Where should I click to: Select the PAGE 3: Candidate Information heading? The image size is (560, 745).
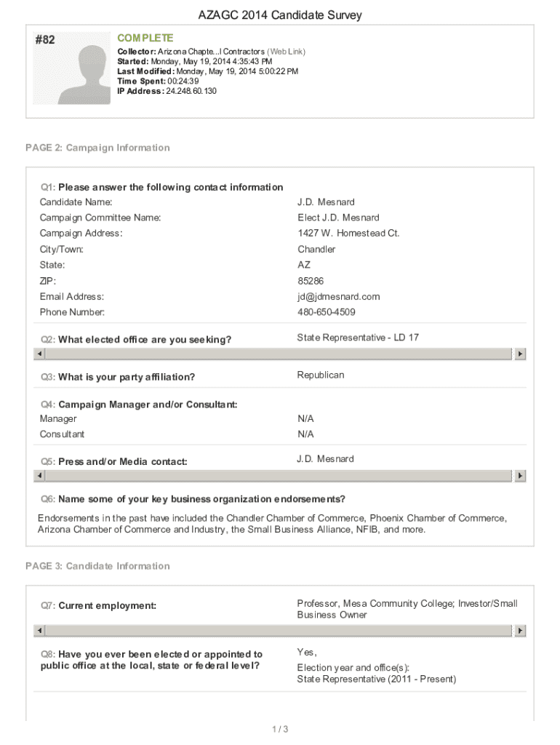click(99, 566)
